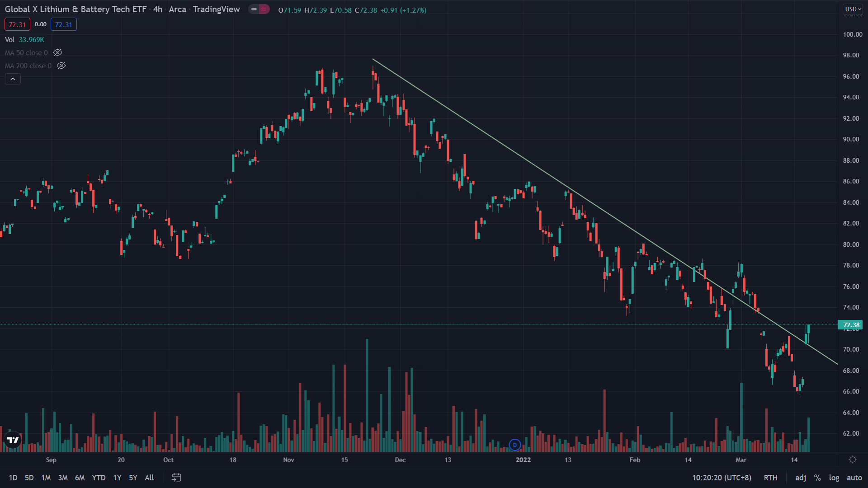Image resolution: width=868 pixels, height=488 pixels.
Task: Select the 5Y time range
Action: pos(133,478)
